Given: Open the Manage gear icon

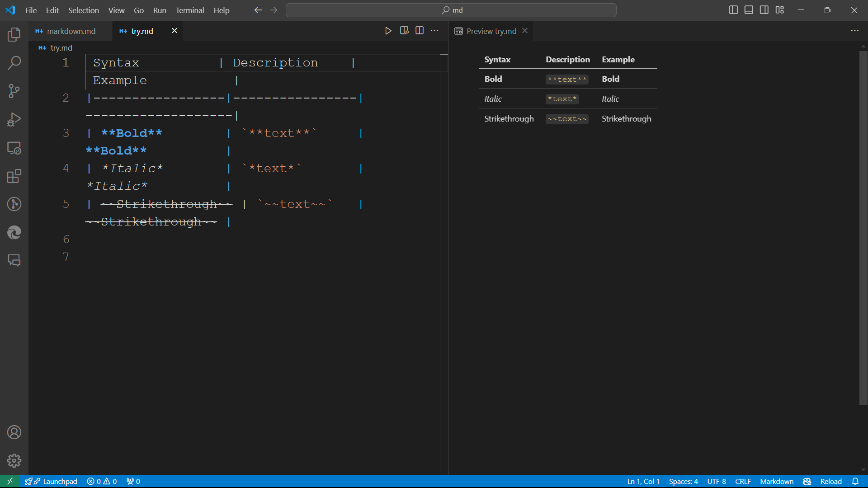Looking at the screenshot, I should (14, 460).
